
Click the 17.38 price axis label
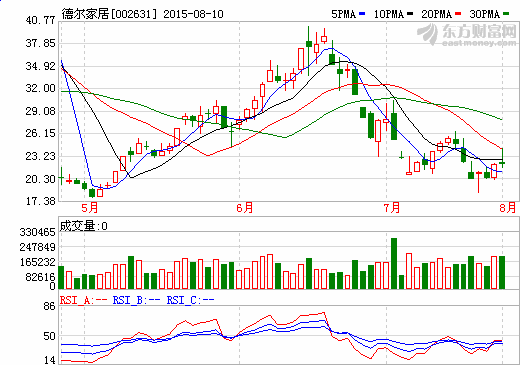pos(40,201)
